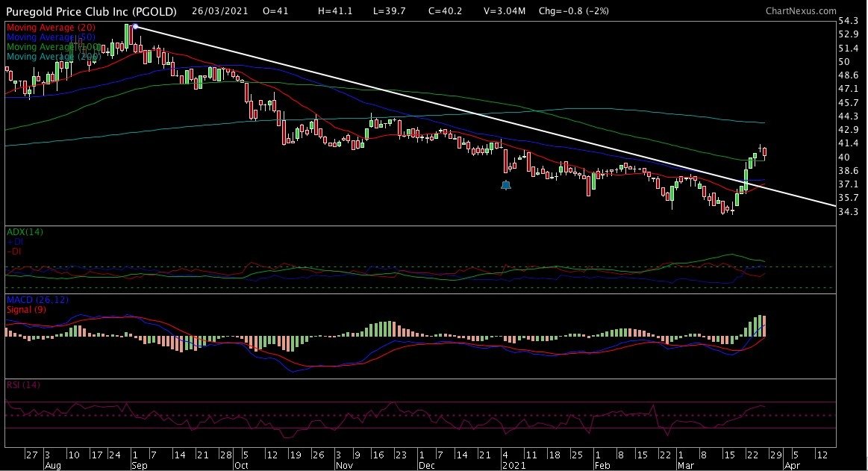The image size is (868, 471).
Task: Click the 34.3 price axis label
Action: point(849,211)
